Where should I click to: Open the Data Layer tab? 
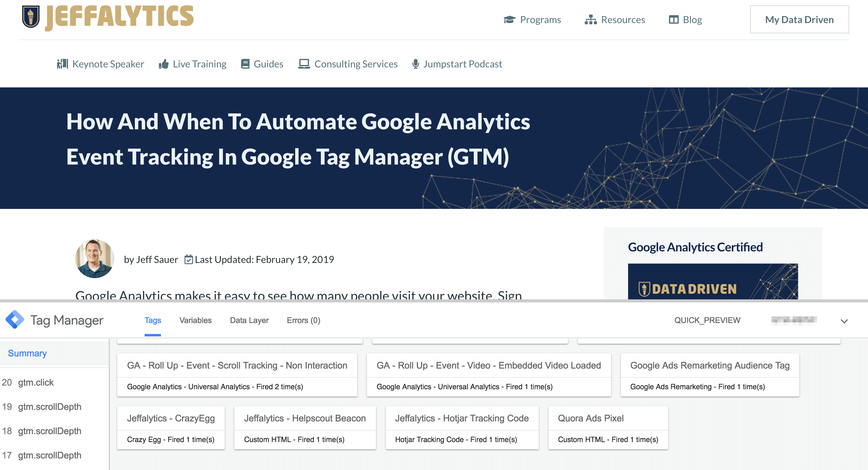pos(249,320)
